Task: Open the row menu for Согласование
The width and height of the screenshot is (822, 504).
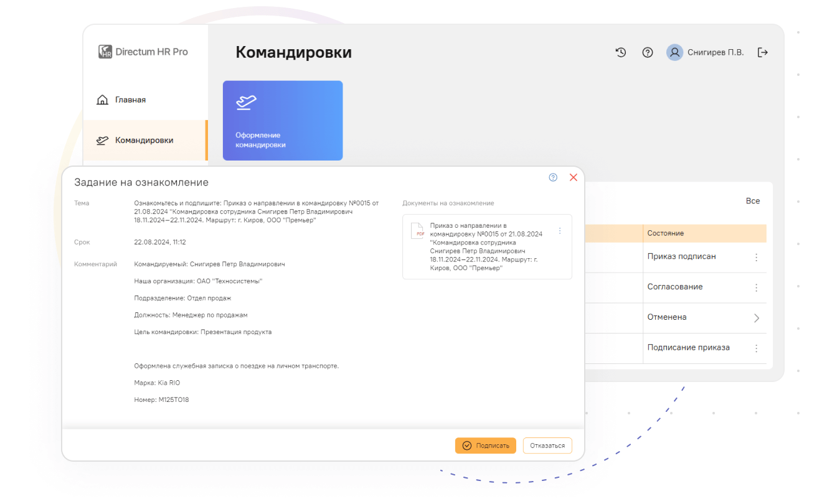Action: [757, 287]
